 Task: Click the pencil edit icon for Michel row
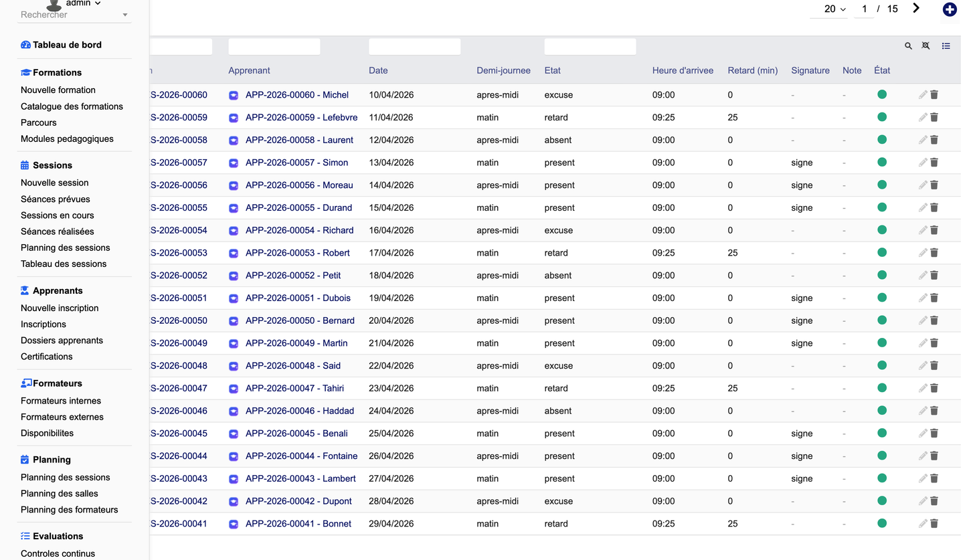pyautogui.click(x=923, y=95)
